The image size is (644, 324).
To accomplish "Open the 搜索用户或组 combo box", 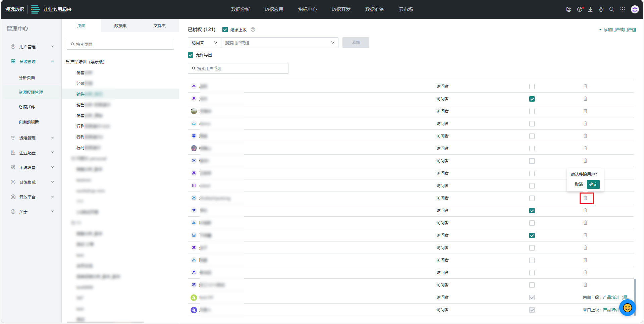I will click(x=279, y=43).
